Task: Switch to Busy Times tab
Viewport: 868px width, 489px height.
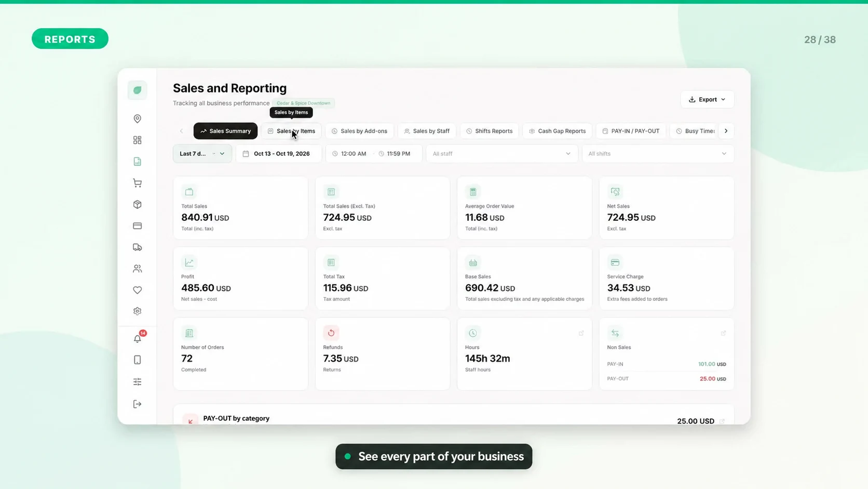Action: tap(694, 131)
